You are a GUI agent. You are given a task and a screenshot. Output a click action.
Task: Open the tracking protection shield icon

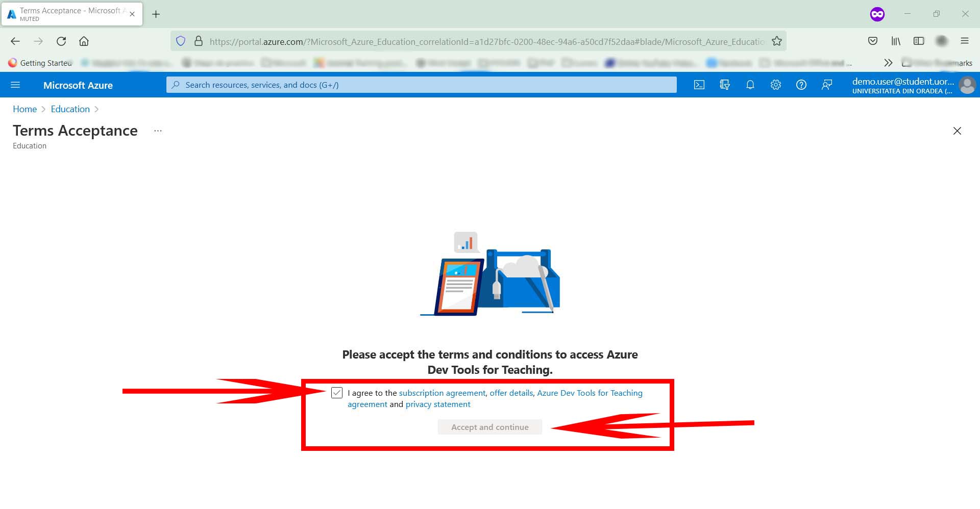[181, 41]
